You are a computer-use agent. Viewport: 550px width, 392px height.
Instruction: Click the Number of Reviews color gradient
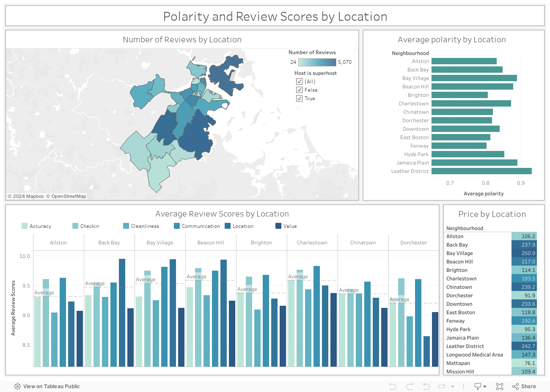[317, 62]
